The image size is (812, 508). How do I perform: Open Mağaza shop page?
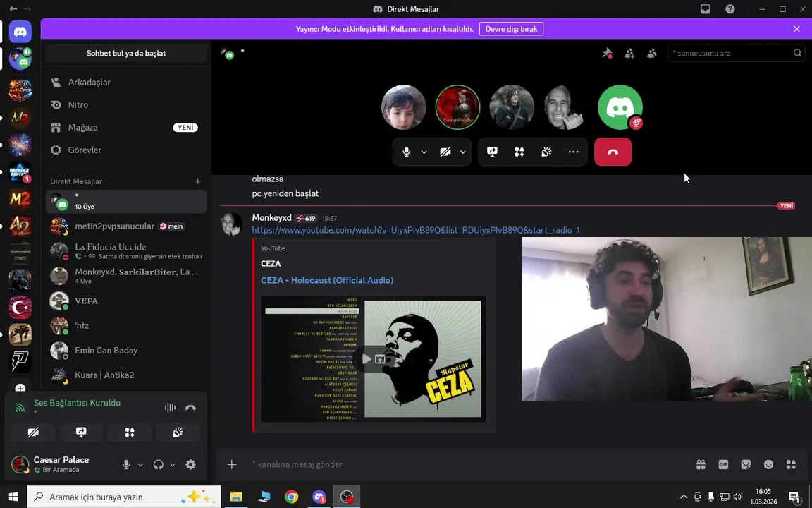(126, 128)
